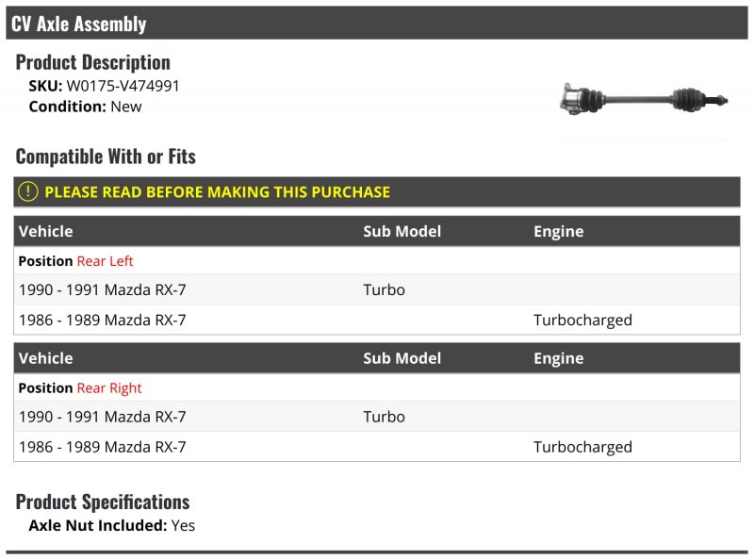Click the Engine column header in first table
The width and height of the screenshot is (754, 560).
[x=558, y=231]
